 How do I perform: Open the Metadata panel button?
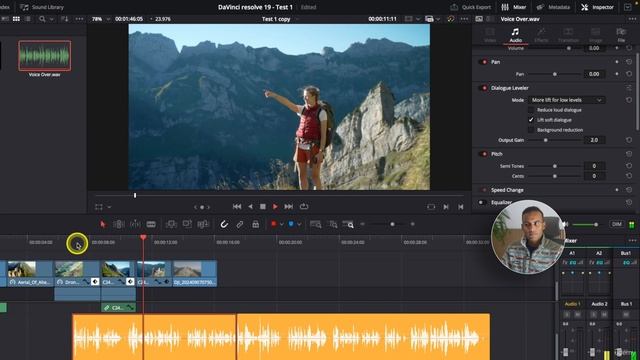553,7
